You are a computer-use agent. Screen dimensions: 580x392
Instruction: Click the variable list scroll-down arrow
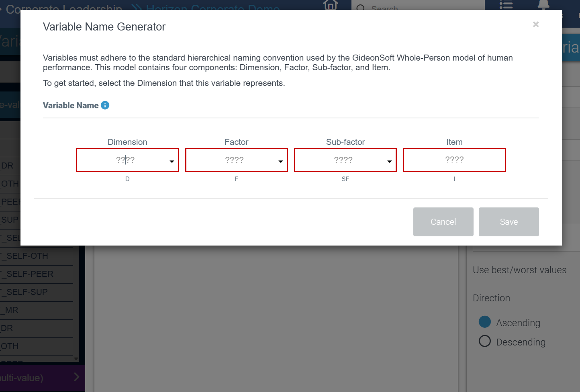[x=76, y=358]
